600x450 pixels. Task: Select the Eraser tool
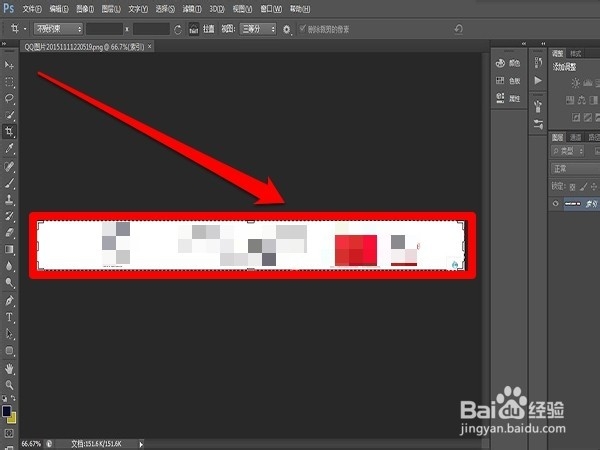point(9,232)
